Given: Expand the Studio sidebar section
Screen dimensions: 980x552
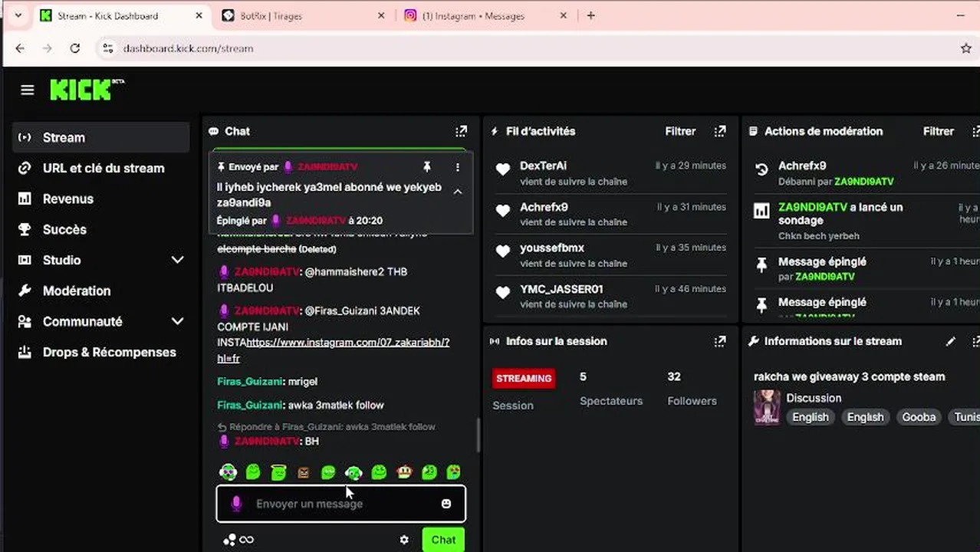Looking at the screenshot, I should [177, 260].
